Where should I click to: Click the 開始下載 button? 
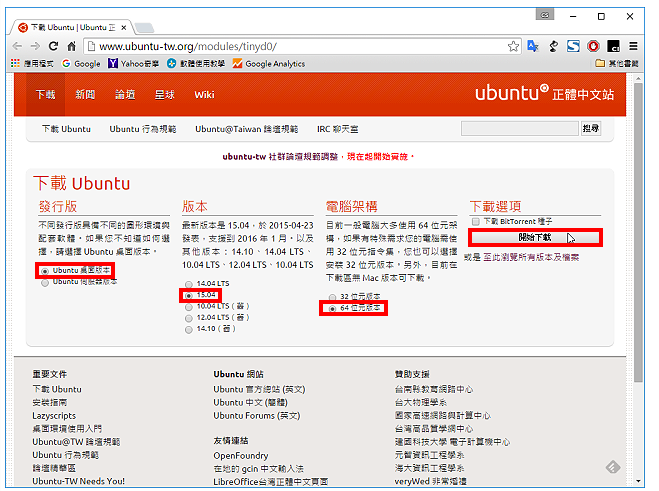tap(535, 238)
